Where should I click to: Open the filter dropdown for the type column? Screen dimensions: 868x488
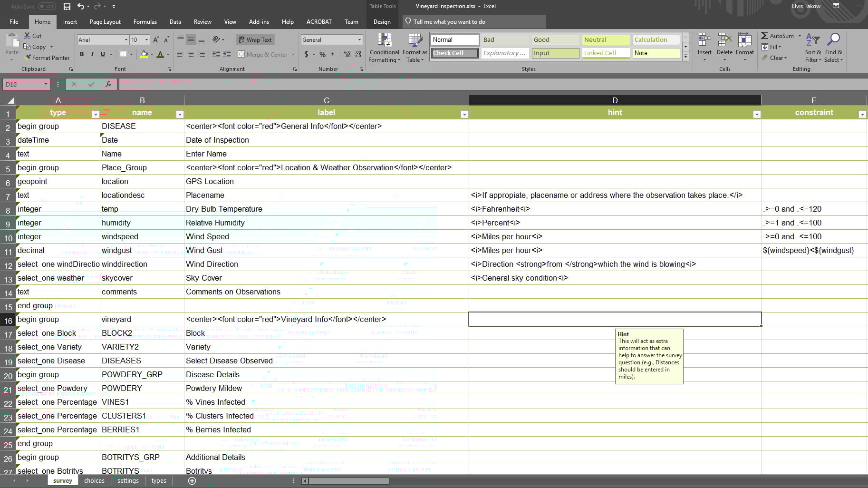(96, 114)
